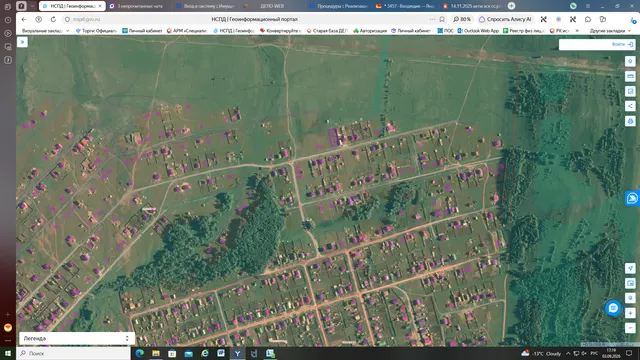Viewport: 640px width, 360px height.
Task: Open Microsoft Edge from the taskbar
Action: click(140, 353)
